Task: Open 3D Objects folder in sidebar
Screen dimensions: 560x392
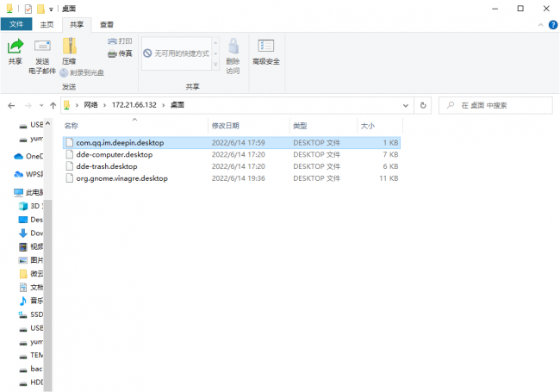Action: [x=31, y=206]
